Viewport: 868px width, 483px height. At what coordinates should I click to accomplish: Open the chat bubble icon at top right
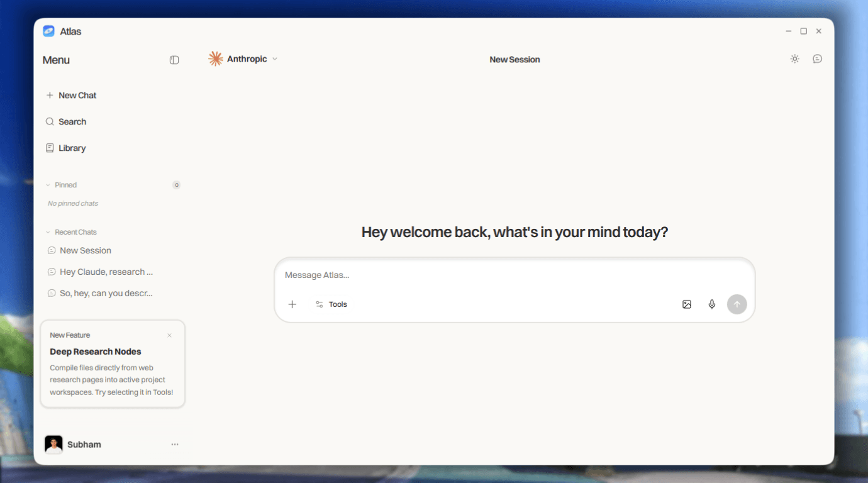click(x=817, y=58)
